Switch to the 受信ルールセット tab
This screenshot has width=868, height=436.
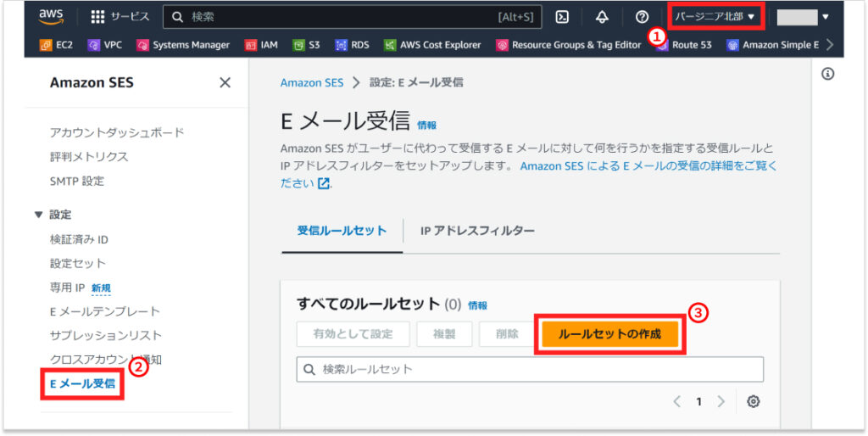click(342, 231)
